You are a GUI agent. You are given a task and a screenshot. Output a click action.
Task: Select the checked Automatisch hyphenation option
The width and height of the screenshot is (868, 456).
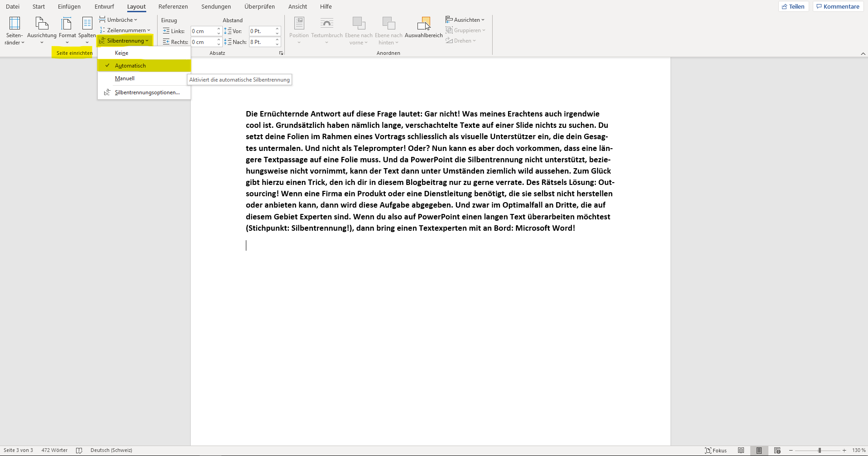[130, 66]
